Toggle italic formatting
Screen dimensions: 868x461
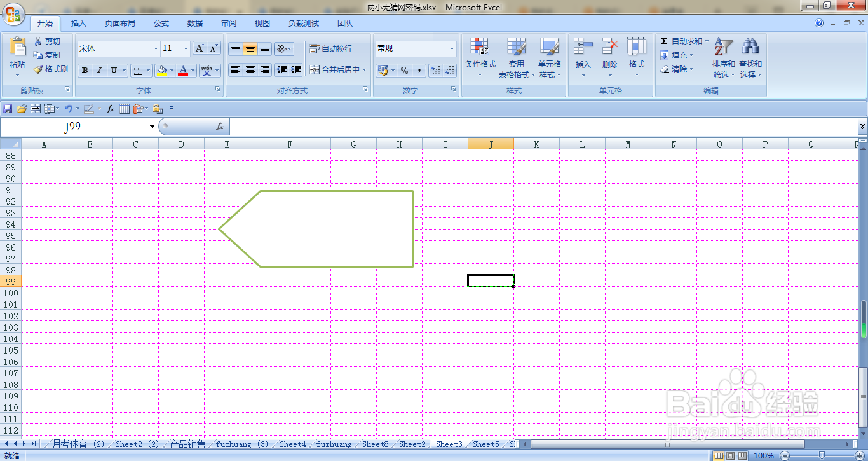click(99, 71)
